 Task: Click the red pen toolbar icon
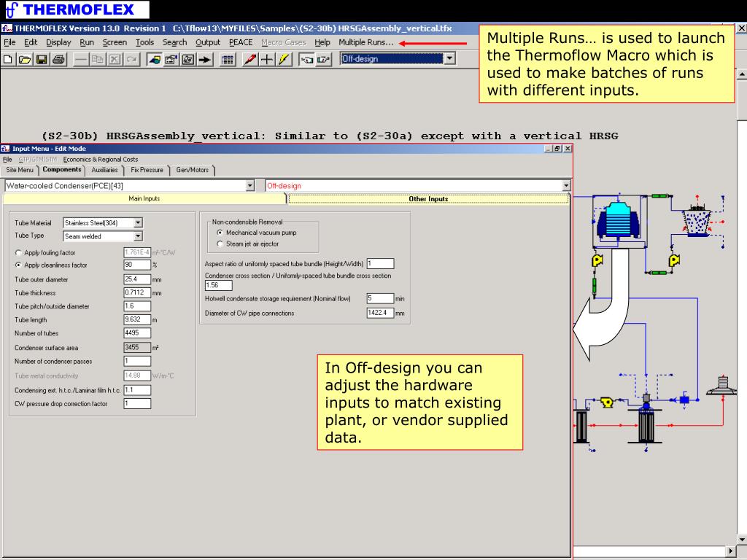(249, 59)
